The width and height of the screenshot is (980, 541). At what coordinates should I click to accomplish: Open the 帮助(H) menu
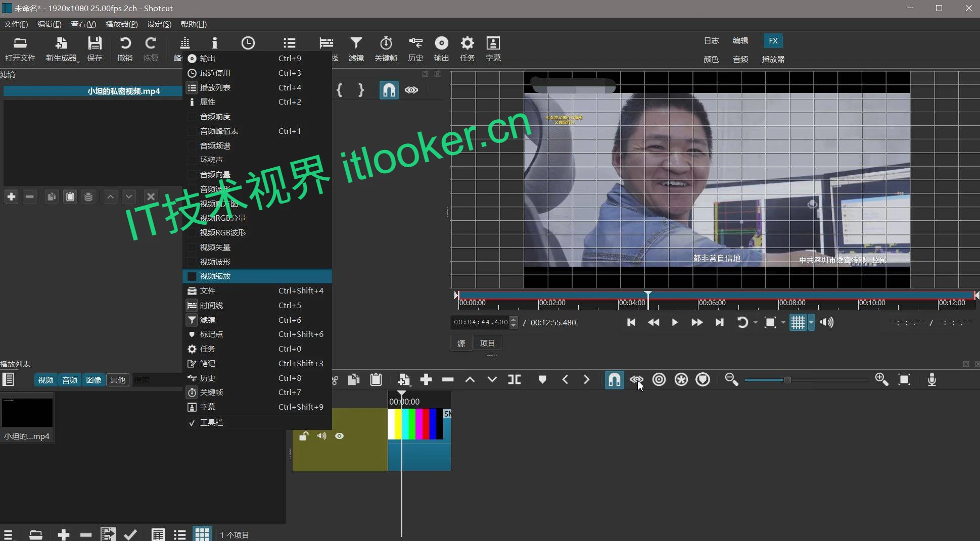pos(194,24)
